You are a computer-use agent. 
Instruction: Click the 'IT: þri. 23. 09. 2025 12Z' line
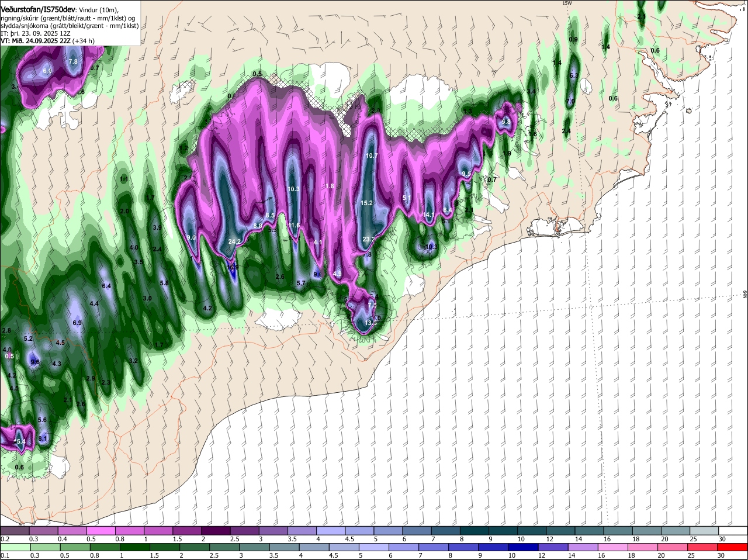[36, 33]
